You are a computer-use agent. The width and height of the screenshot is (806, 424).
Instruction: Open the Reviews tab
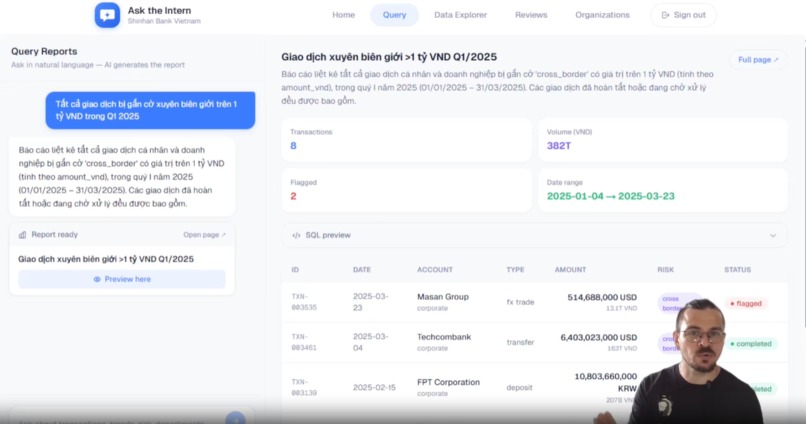click(531, 15)
